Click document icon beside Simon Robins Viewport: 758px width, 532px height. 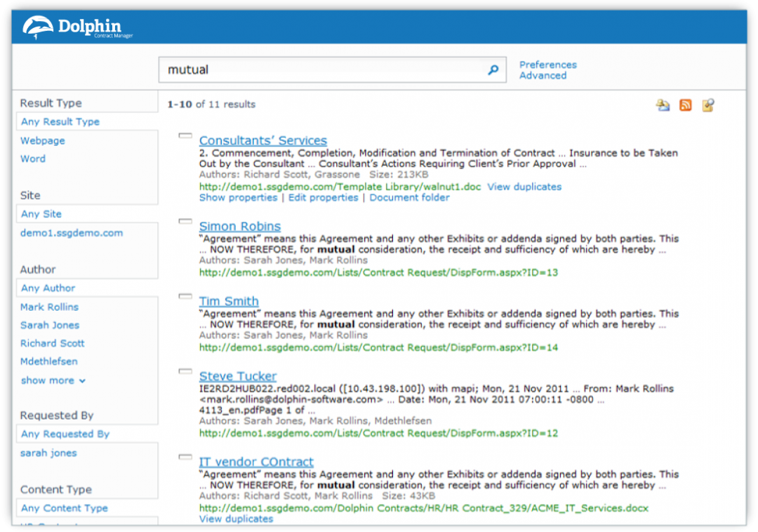(185, 220)
